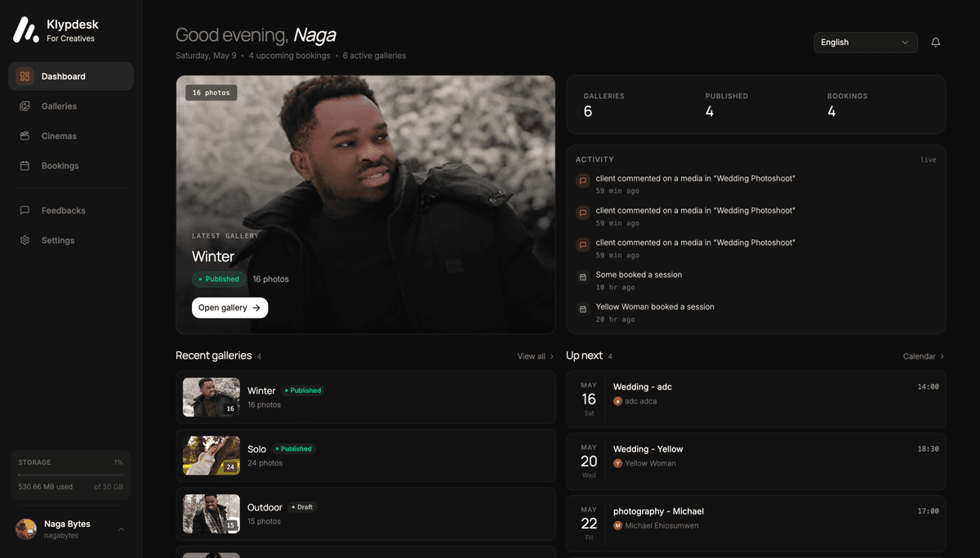Click the Published badge on Solo gallery
Screen dimensions: 980x558
(293, 449)
